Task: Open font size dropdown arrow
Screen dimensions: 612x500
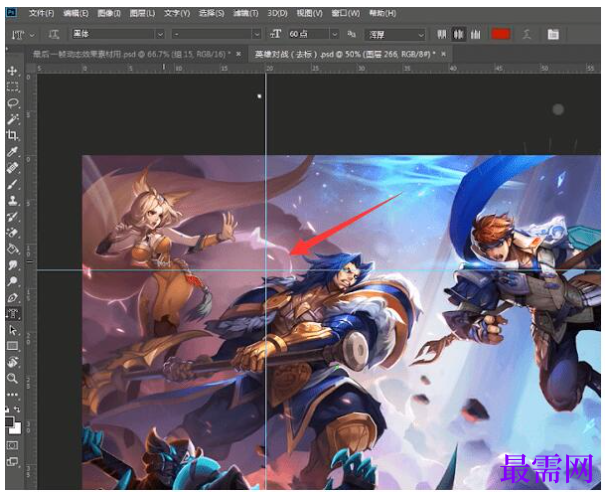Action: 334,35
